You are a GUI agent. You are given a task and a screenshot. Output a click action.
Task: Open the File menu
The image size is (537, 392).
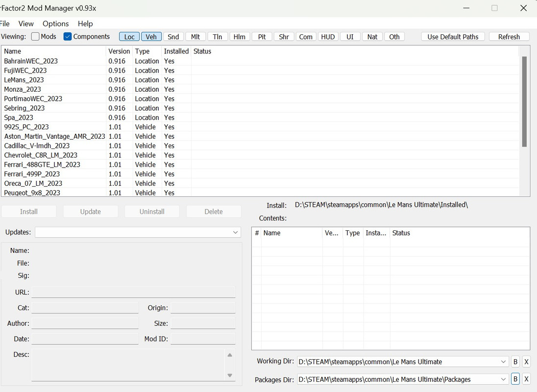[x=5, y=24]
